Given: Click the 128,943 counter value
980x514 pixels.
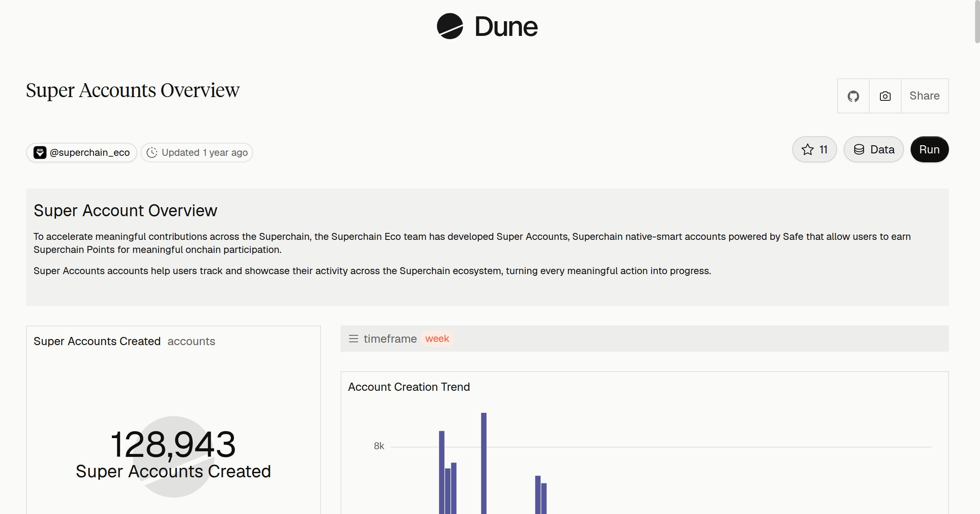Looking at the screenshot, I should click(x=173, y=444).
